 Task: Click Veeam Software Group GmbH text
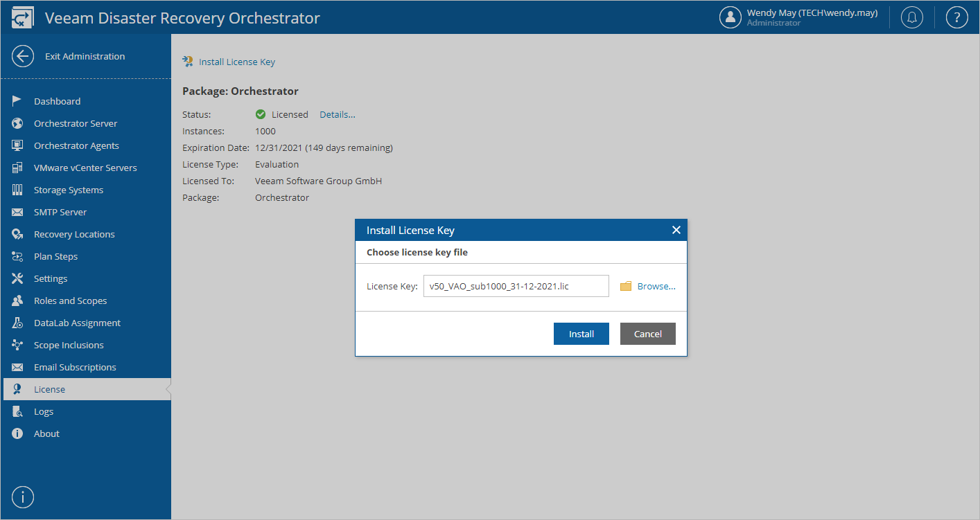[x=319, y=181]
